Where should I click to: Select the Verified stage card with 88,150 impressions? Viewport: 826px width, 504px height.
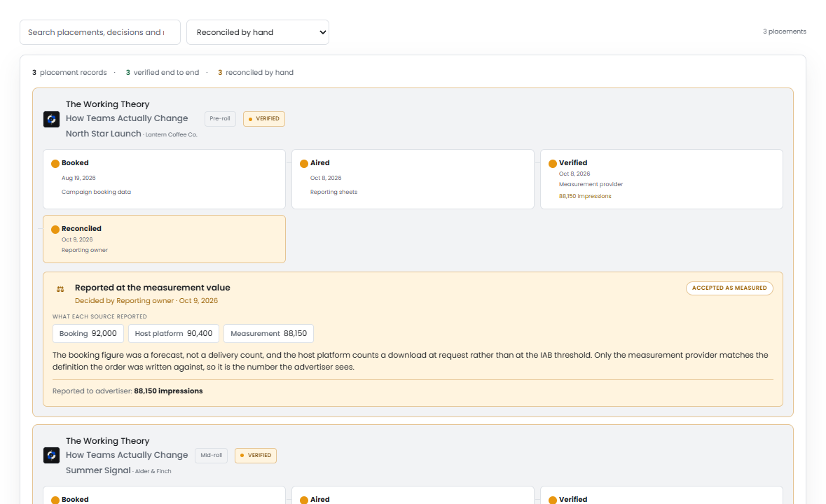tap(661, 179)
